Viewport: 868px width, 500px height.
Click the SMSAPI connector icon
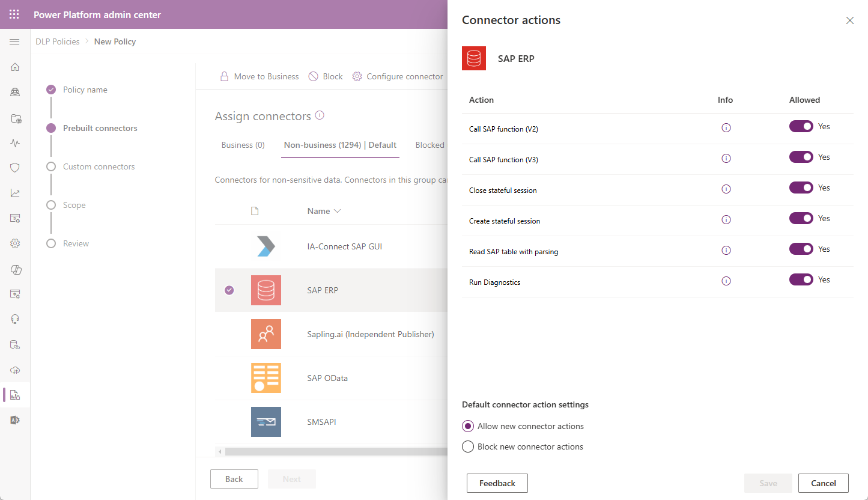pyautogui.click(x=266, y=422)
